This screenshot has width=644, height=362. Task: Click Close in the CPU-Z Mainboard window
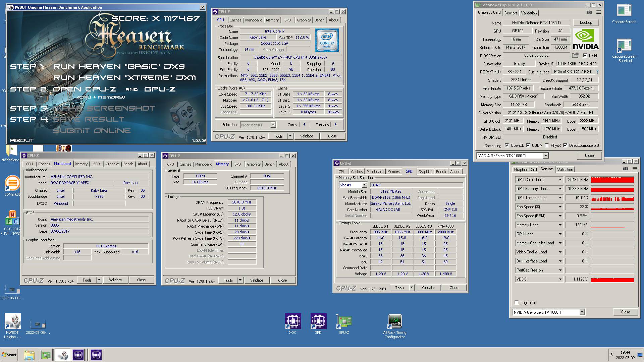tap(141, 280)
